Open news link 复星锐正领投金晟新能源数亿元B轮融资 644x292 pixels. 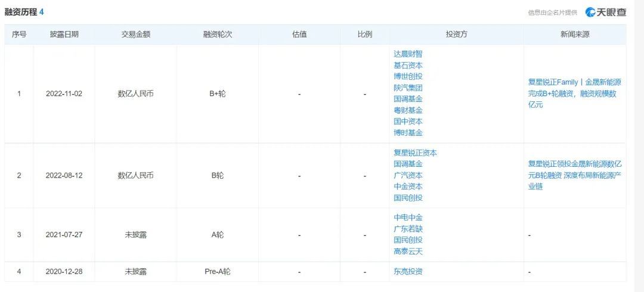[575, 175]
